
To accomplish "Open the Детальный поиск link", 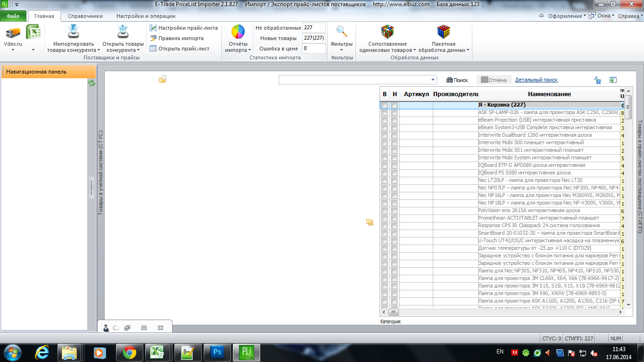I will click(537, 80).
